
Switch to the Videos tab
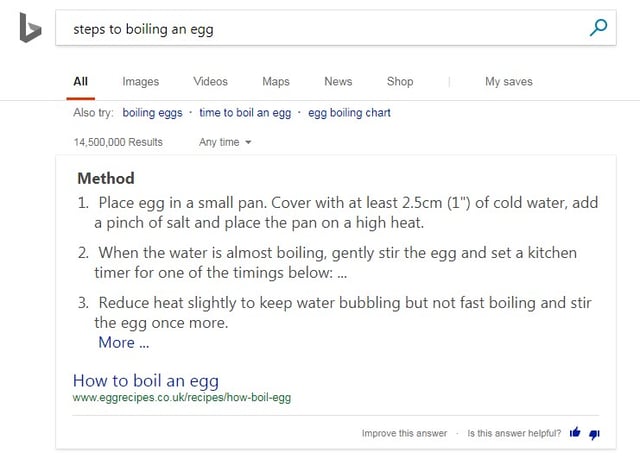pos(210,81)
